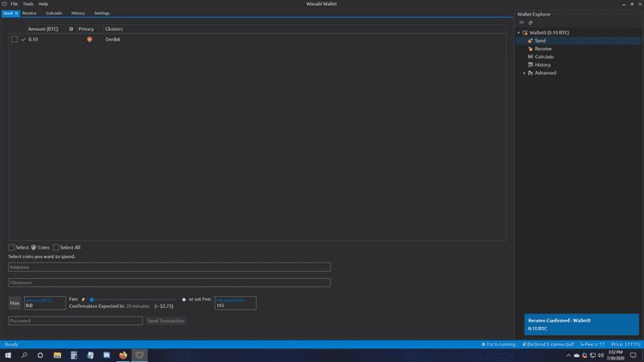Sort by the Amount (BTC) column header

click(43, 29)
